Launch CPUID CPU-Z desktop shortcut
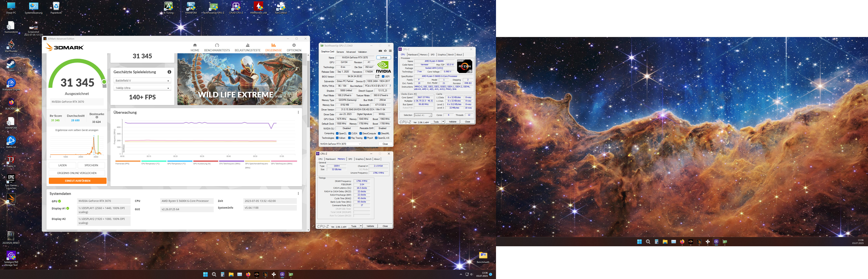This screenshot has height=279, width=868. 236,8
